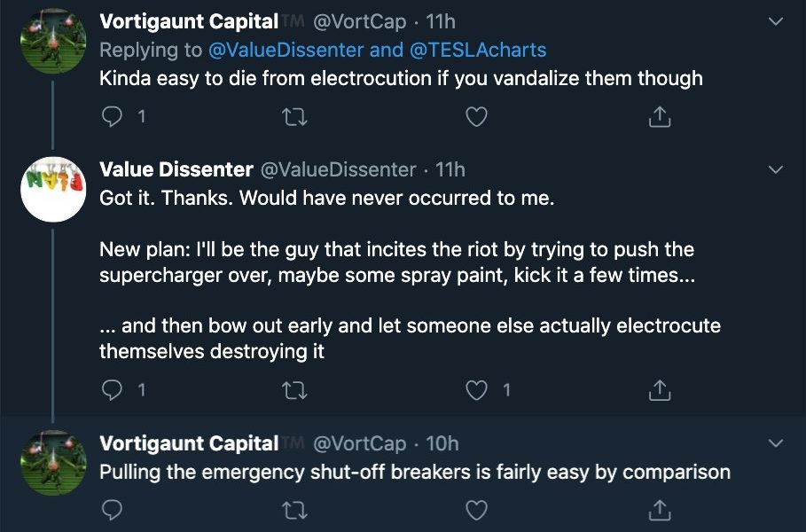
Task: Like Value Dissenter's tweet with one like
Action: (x=476, y=390)
